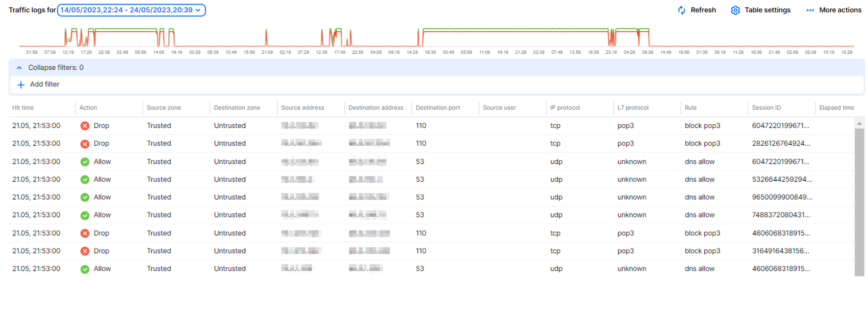
Task: Sort by the Action column header
Action: (x=88, y=108)
